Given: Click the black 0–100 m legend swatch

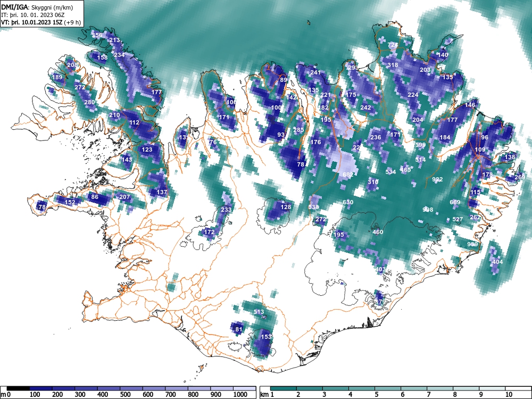Looking at the screenshot, I should pyautogui.click(x=18, y=388).
